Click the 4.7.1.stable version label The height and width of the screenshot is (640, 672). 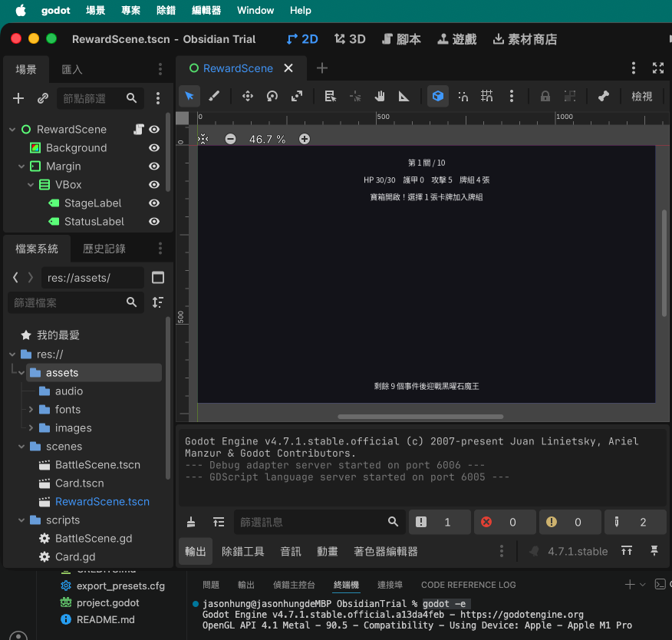578,551
